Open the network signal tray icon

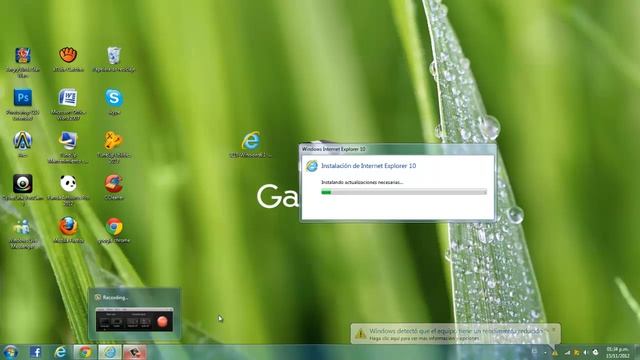[567, 352]
